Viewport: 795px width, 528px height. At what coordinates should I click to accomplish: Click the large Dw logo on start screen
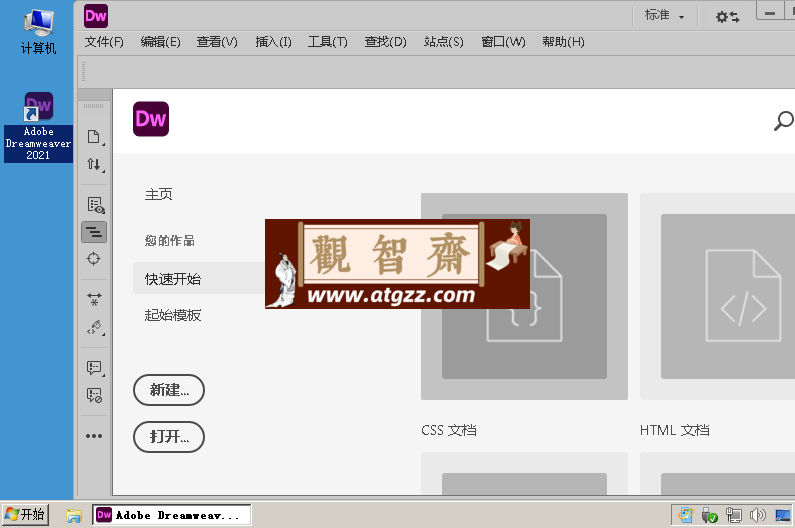point(151,119)
